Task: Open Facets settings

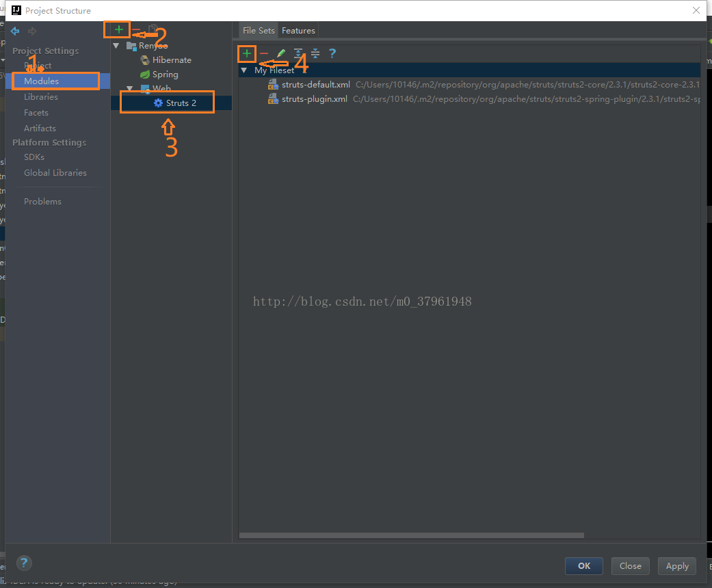Action: pos(36,113)
